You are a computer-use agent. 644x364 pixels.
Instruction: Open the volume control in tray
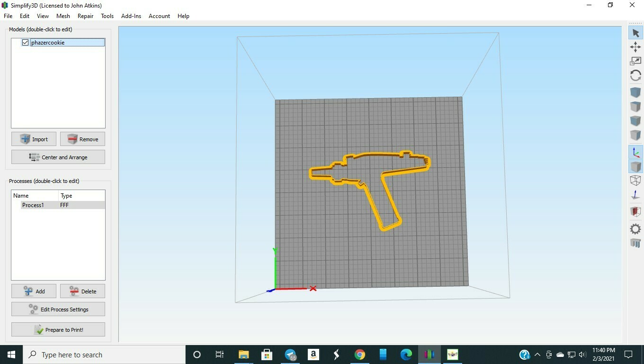582,355
